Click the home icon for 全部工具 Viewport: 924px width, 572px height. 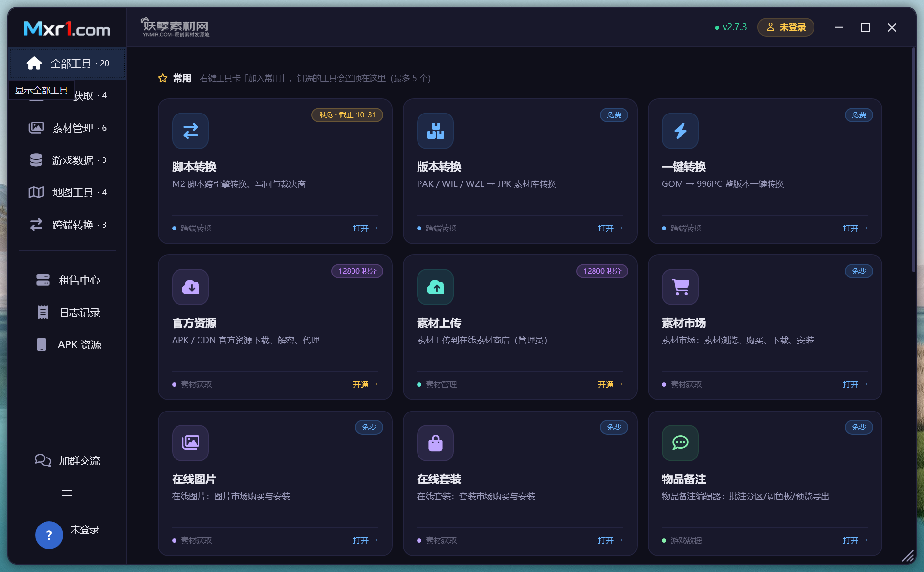point(34,63)
